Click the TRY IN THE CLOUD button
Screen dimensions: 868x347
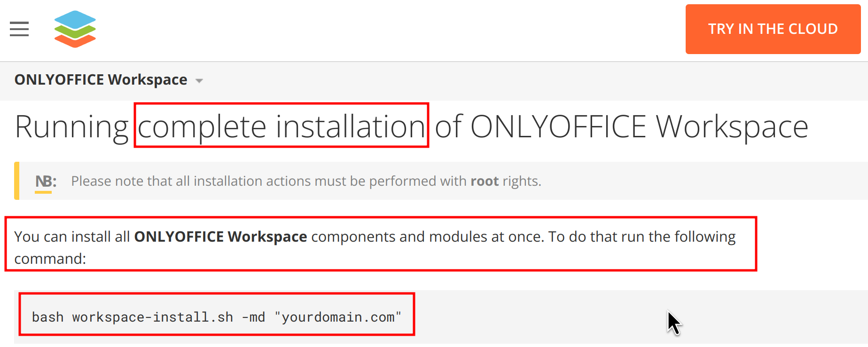coord(773,29)
